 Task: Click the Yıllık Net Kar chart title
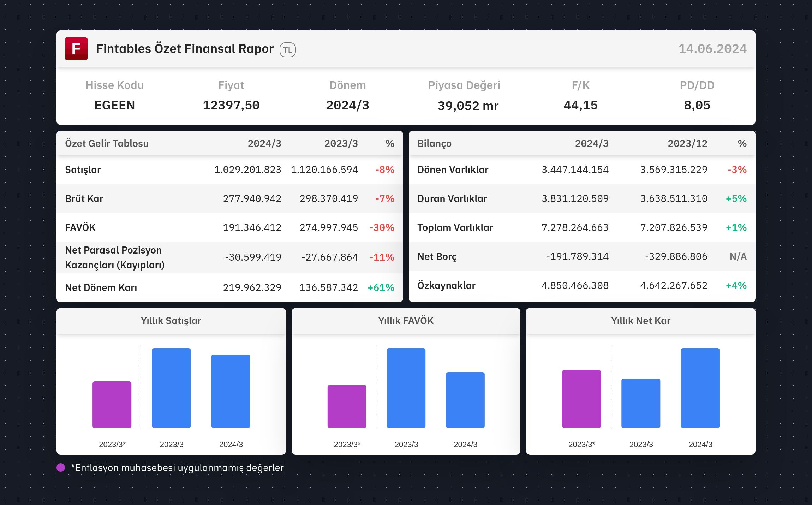pyautogui.click(x=641, y=321)
